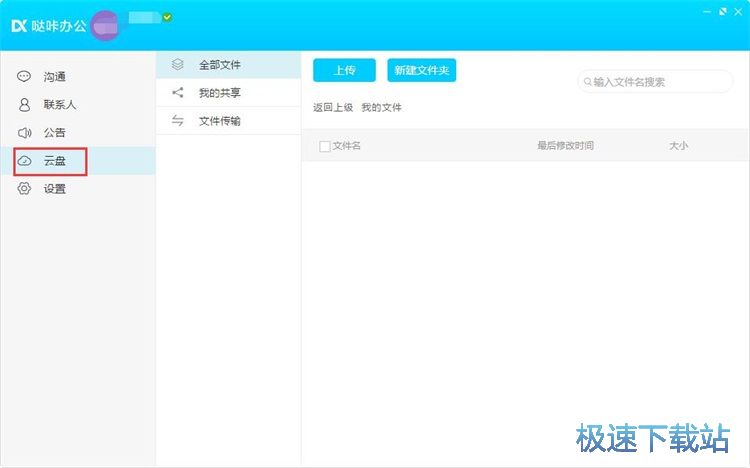The height and width of the screenshot is (468, 750).
Task: Click the 最后修改时间 column header
Action: coord(565,146)
